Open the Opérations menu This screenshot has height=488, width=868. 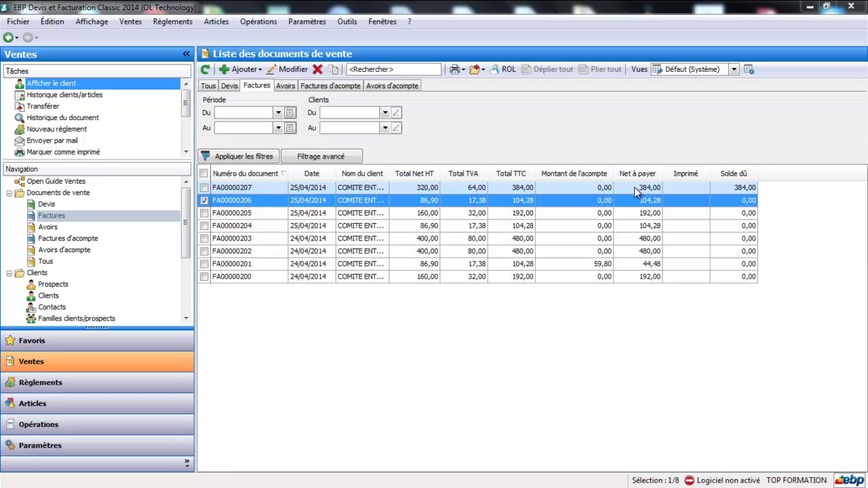pos(258,22)
